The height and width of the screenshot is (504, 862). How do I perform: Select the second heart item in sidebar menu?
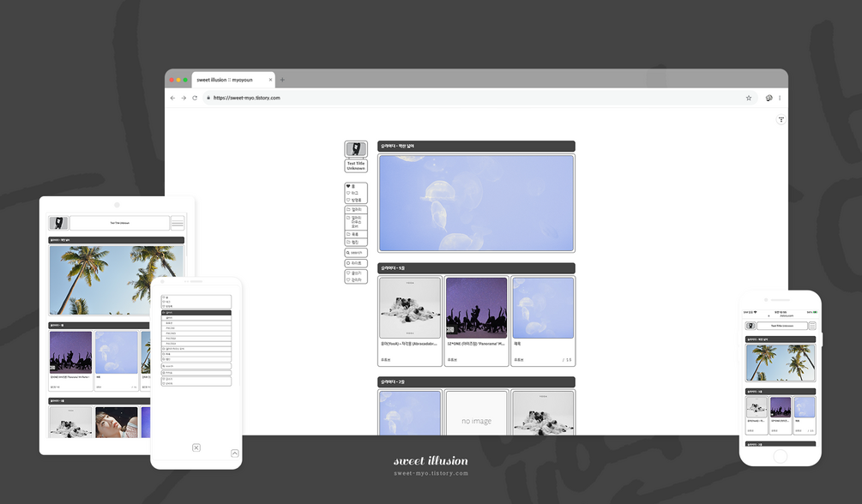[356, 193]
